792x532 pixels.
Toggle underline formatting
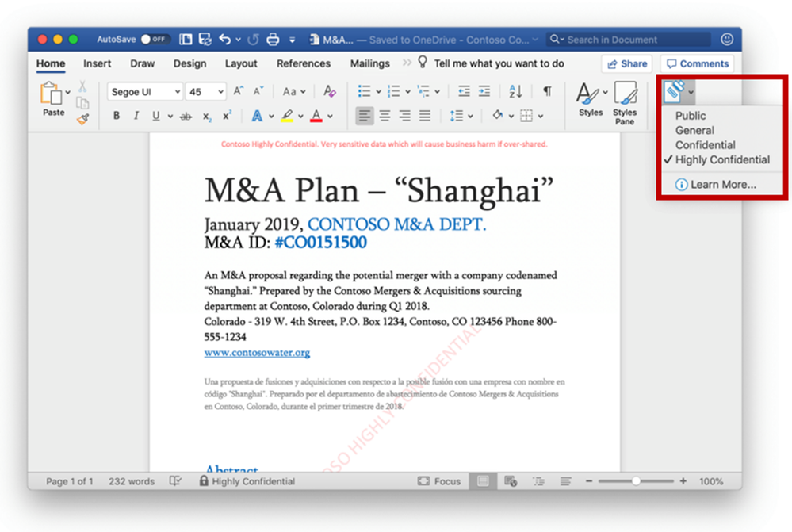tap(156, 116)
